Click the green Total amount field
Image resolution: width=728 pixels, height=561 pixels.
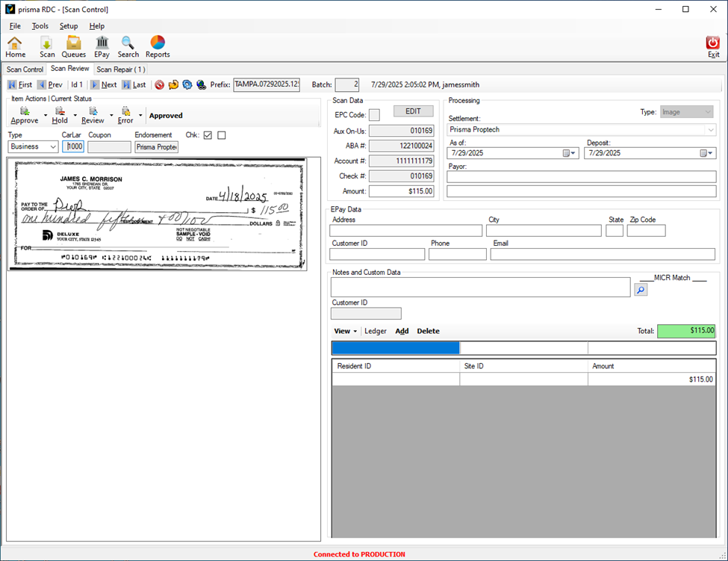685,331
